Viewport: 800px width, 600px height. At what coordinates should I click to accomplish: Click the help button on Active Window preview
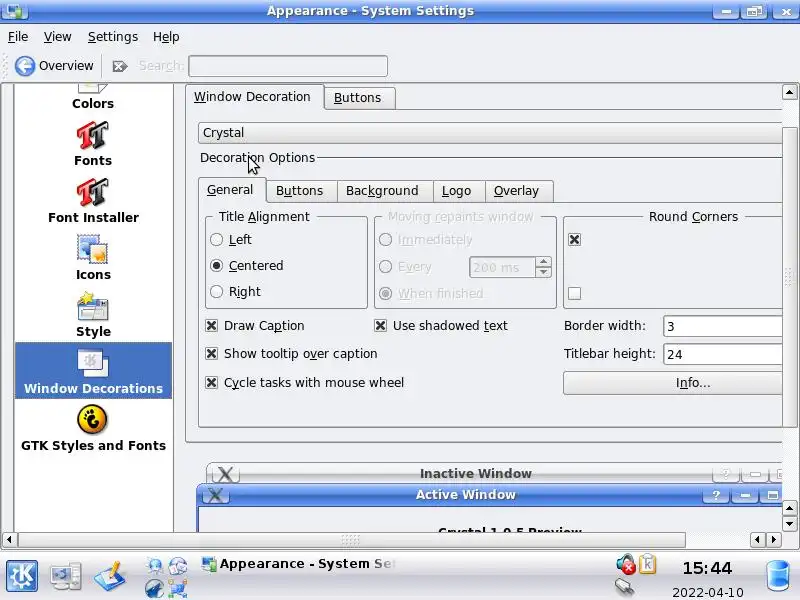[x=715, y=495]
